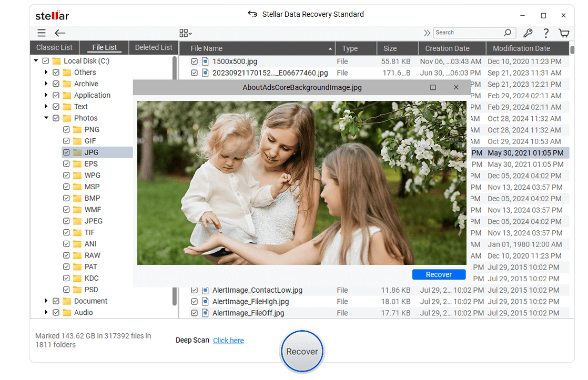Click the license key icon
The image size is (588, 380).
528,33
